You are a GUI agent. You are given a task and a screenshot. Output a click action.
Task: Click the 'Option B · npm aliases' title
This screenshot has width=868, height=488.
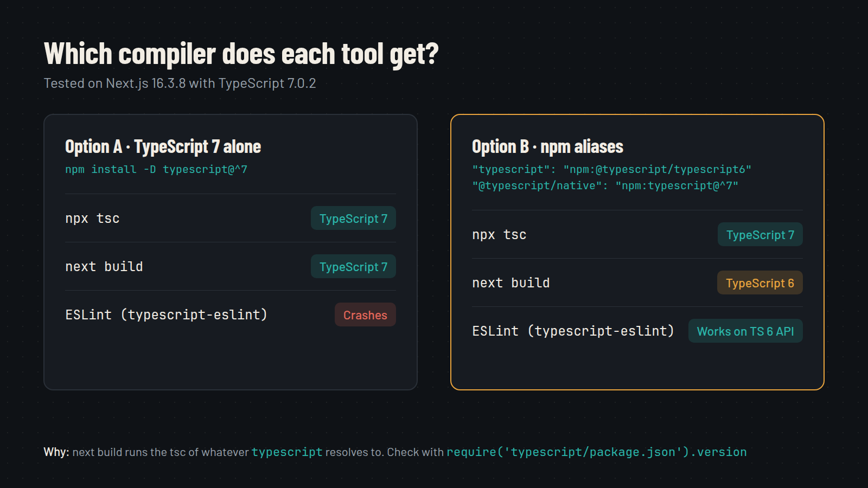[547, 146]
